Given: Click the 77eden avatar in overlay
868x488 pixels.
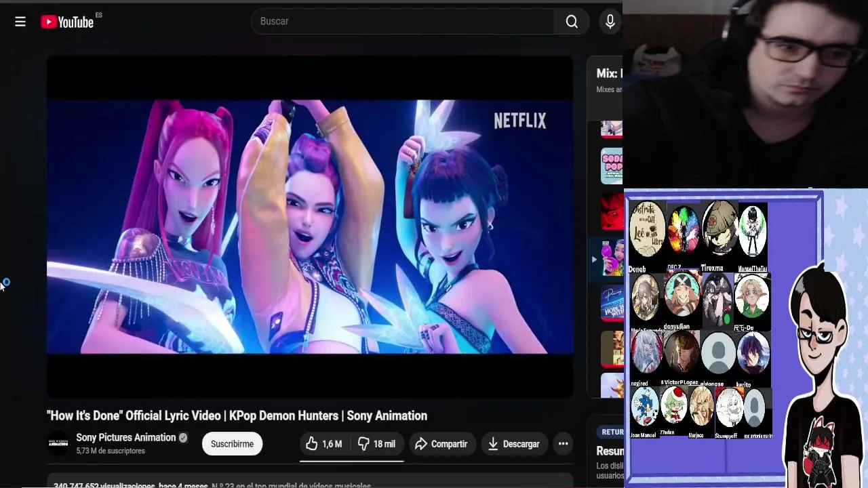Looking at the screenshot, I should [673, 406].
